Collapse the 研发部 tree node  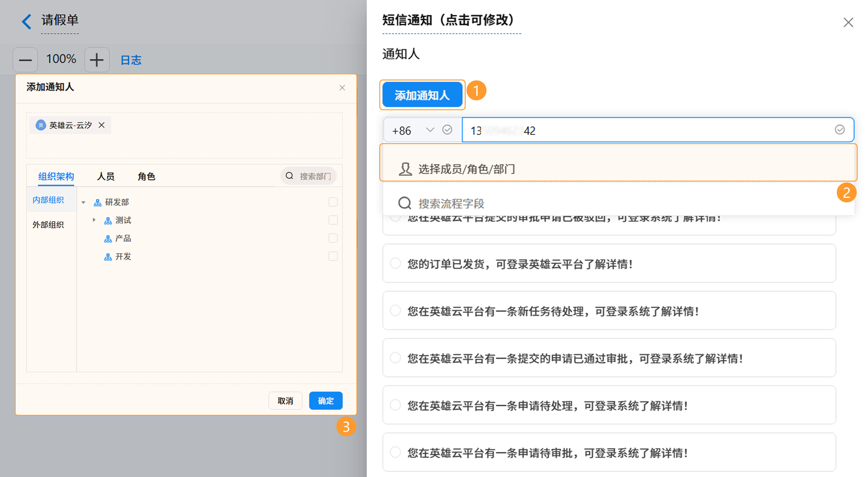tap(83, 203)
